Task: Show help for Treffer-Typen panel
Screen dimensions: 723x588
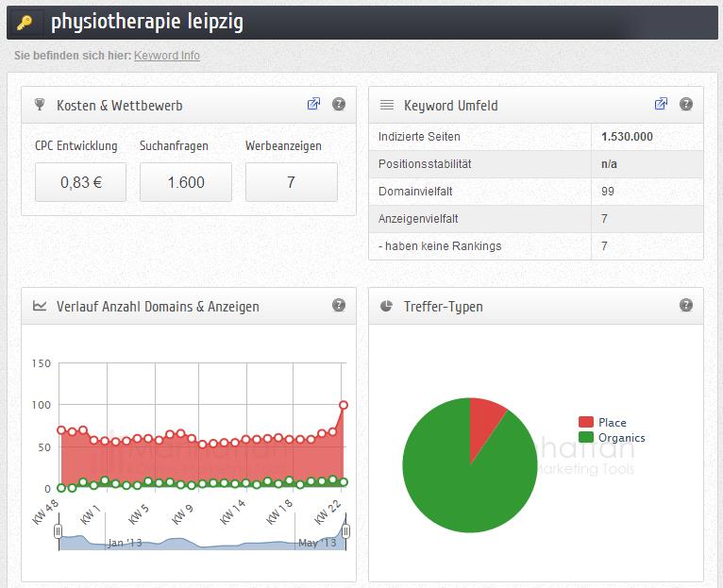Action: 686,305
